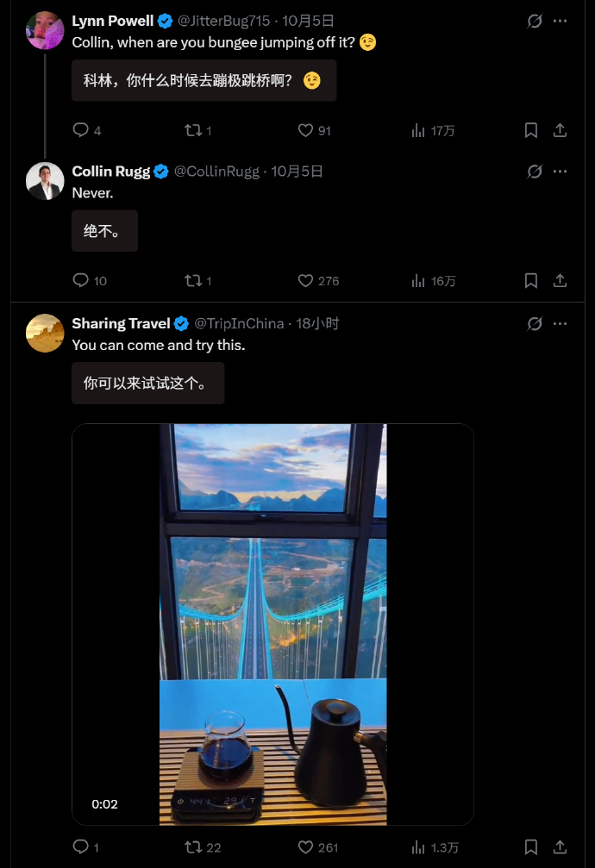
Task: Open Lynn Powell's profile avatar
Action: click(45, 30)
